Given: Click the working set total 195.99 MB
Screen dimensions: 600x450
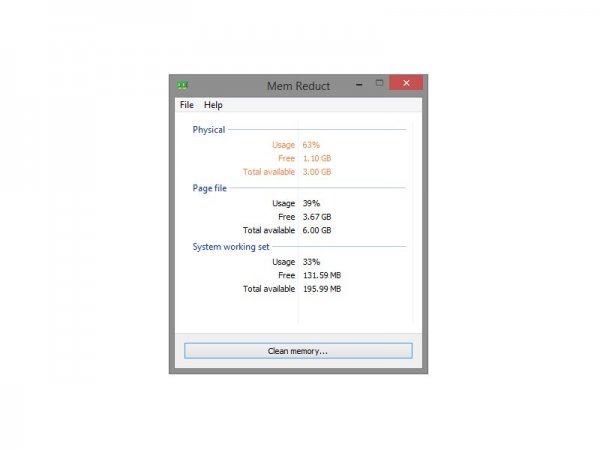Looking at the screenshot, I should [322, 289].
